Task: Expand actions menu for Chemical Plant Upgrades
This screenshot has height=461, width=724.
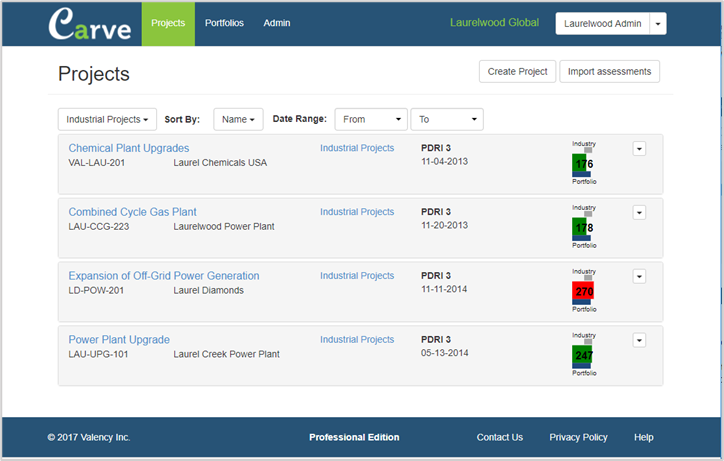Action: tap(639, 149)
